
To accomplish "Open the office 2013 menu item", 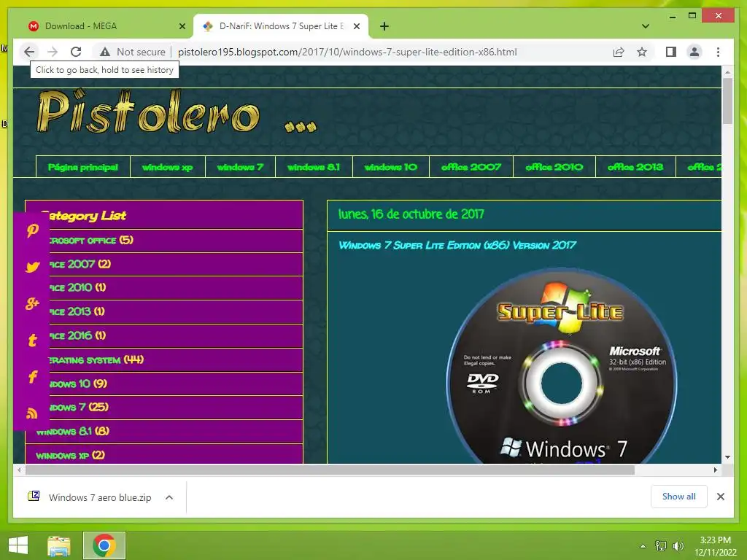I will click(635, 167).
